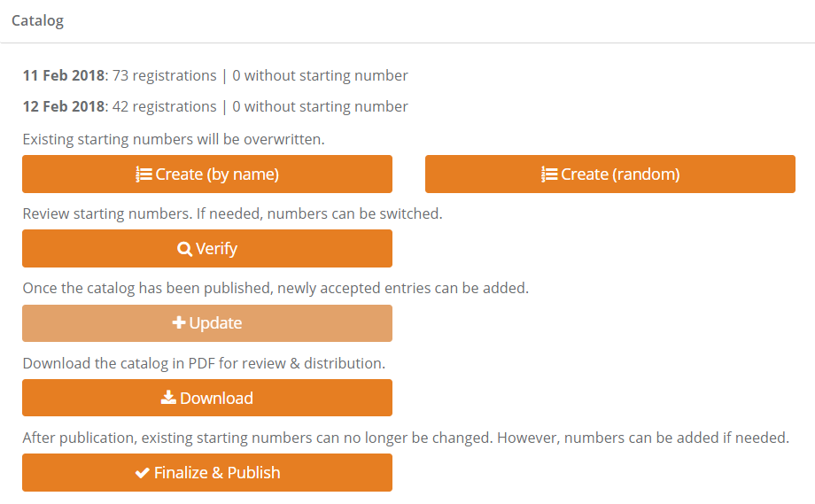
Task: Click the 12 Feb 2018 registrations line
Action: [x=215, y=107]
